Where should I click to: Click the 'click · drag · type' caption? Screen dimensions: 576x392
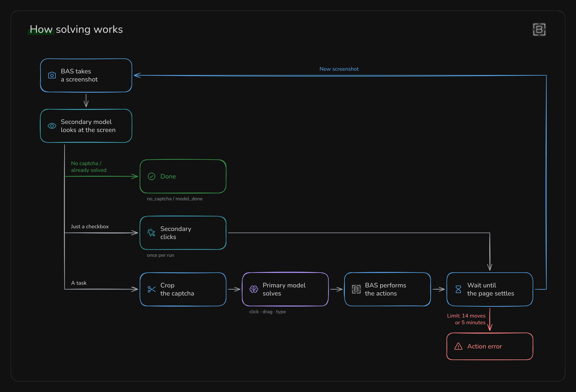[x=267, y=311]
